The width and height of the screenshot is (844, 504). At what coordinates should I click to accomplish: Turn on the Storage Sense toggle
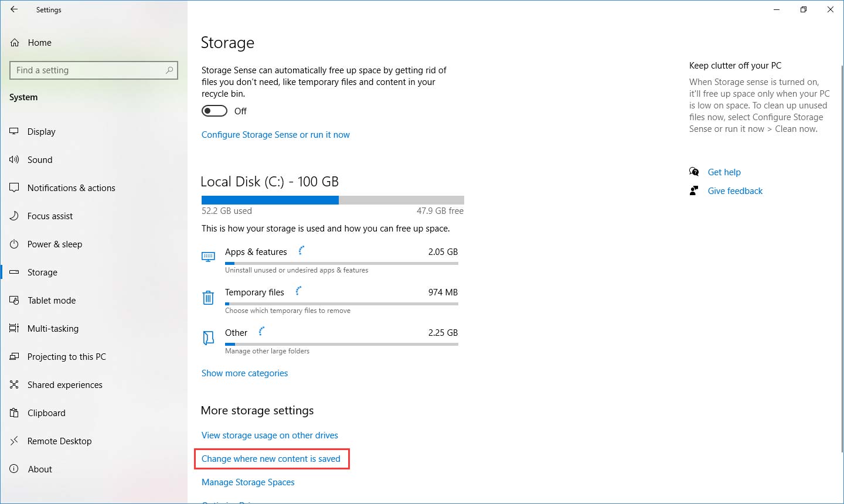click(x=214, y=110)
